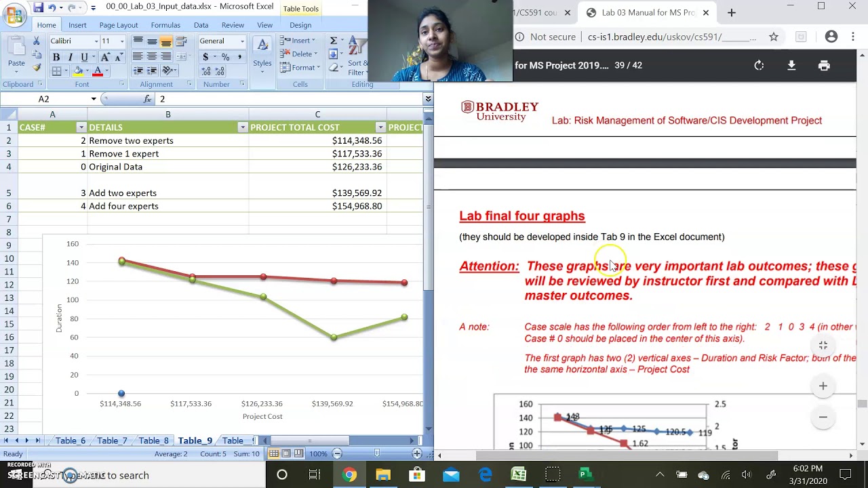Save the workbook from the Quick Access Toolbar
The height and width of the screenshot is (488, 868).
pyautogui.click(x=39, y=7)
